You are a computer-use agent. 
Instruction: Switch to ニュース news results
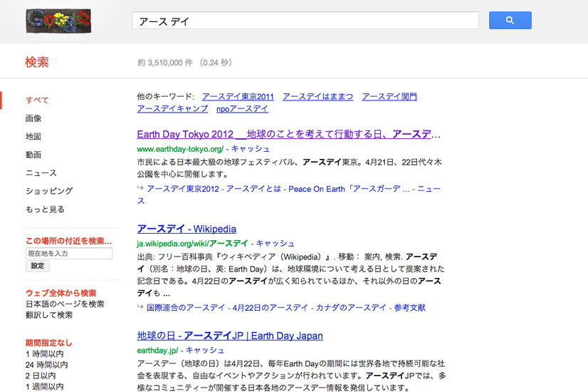pyautogui.click(x=41, y=172)
